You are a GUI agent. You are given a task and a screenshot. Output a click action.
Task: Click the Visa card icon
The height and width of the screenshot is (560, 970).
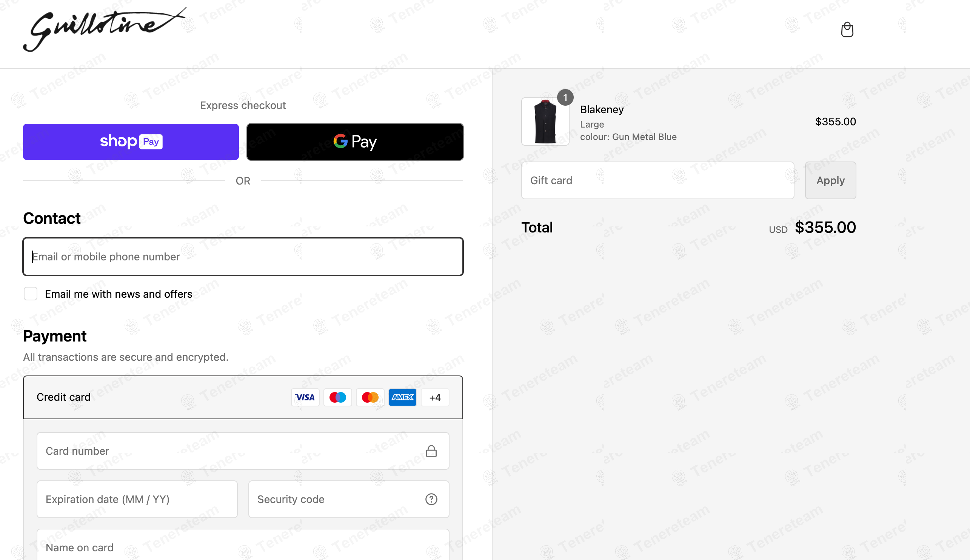[305, 397]
